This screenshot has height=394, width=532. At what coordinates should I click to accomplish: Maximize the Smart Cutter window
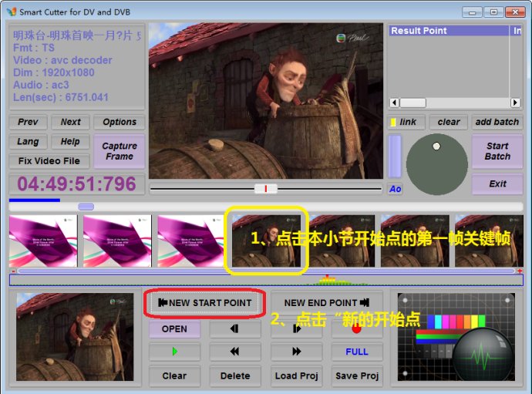(493, 12)
